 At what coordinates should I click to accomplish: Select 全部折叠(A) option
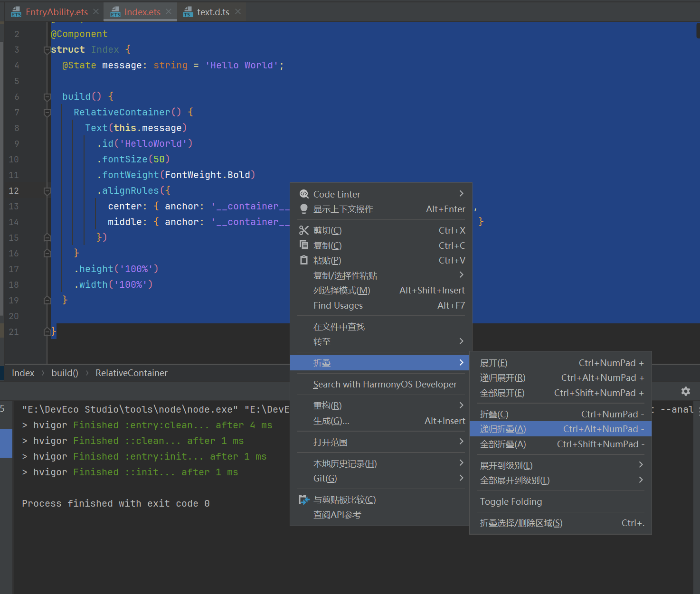click(x=560, y=444)
